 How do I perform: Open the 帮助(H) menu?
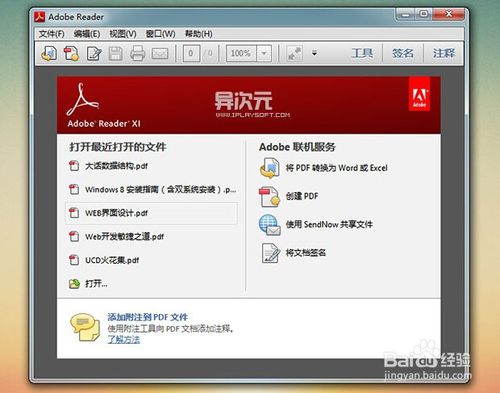[199, 34]
